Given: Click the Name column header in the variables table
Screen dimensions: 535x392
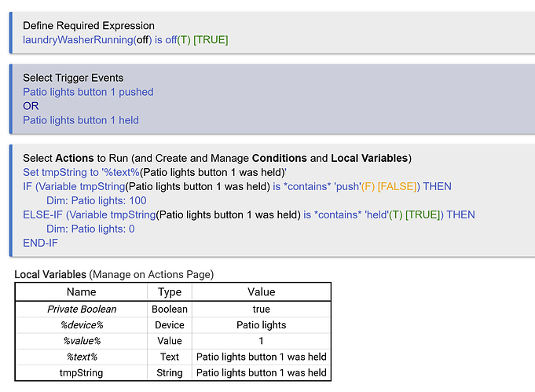Looking at the screenshot, I should 81,292.
